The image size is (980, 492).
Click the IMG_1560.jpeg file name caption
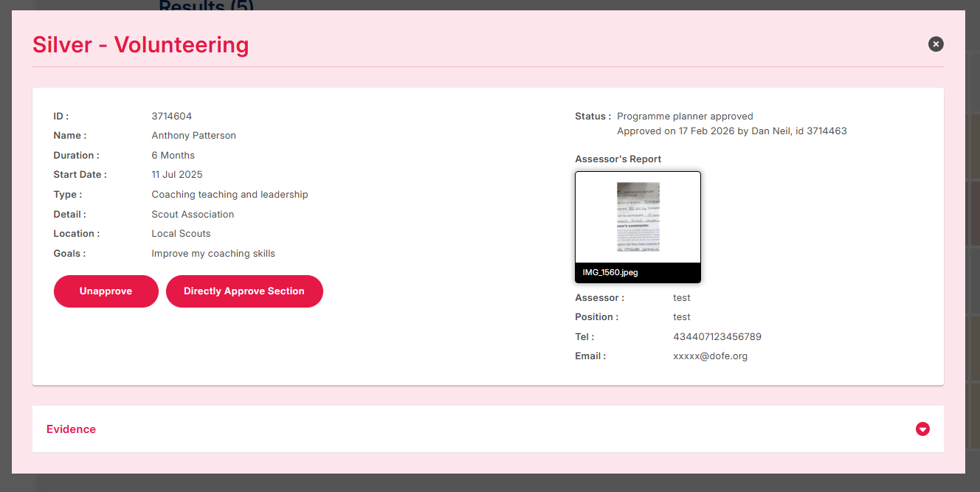pyautogui.click(x=610, y=272)
